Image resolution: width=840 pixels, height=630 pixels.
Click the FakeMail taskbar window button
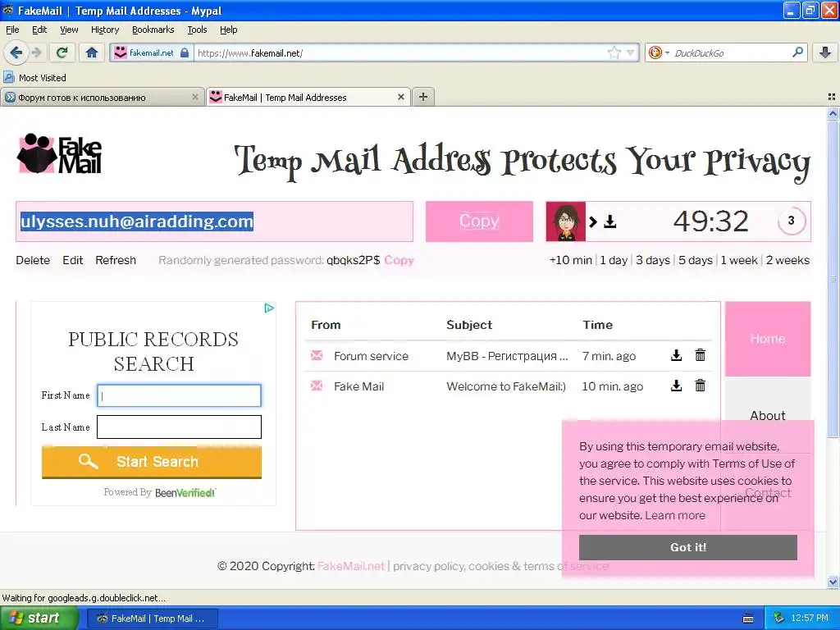coord(152,619)
